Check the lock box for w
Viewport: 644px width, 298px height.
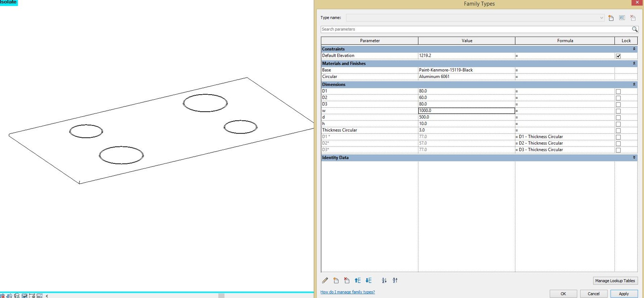point(618,111)
